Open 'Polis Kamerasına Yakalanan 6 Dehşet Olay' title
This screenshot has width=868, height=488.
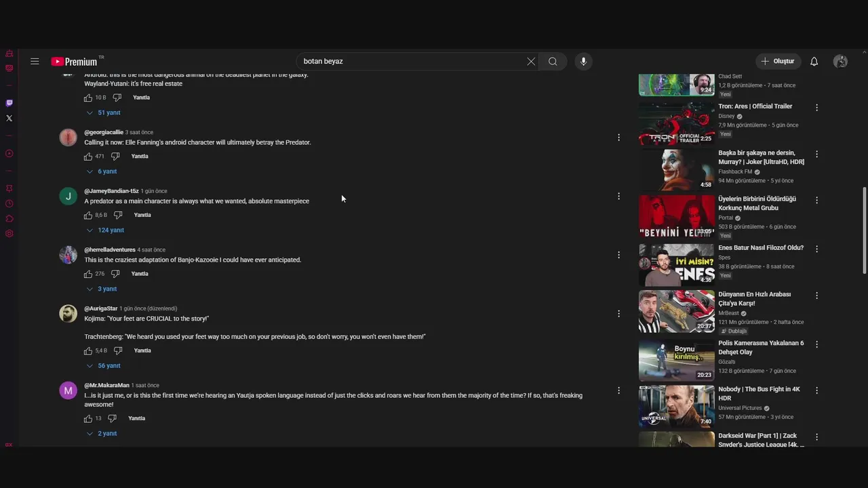pyautogui.click(x=761, y=348)
